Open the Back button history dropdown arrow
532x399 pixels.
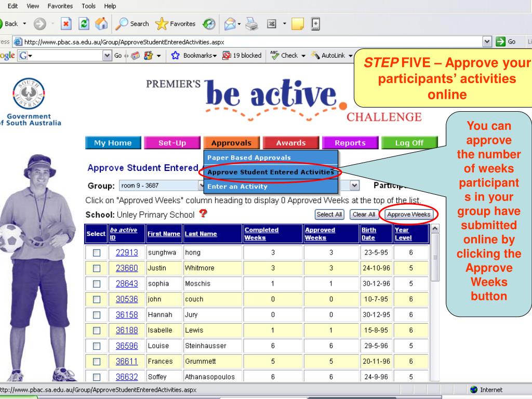(x=24, y=24)
